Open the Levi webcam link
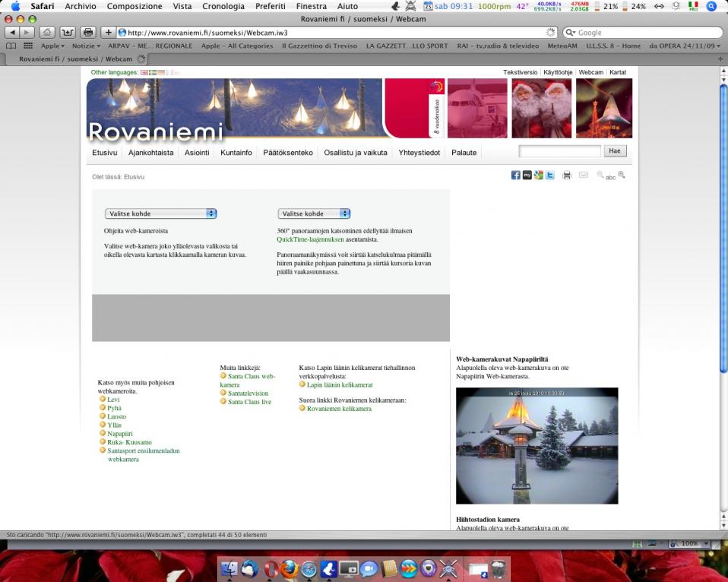 click(x=113, y=400)
